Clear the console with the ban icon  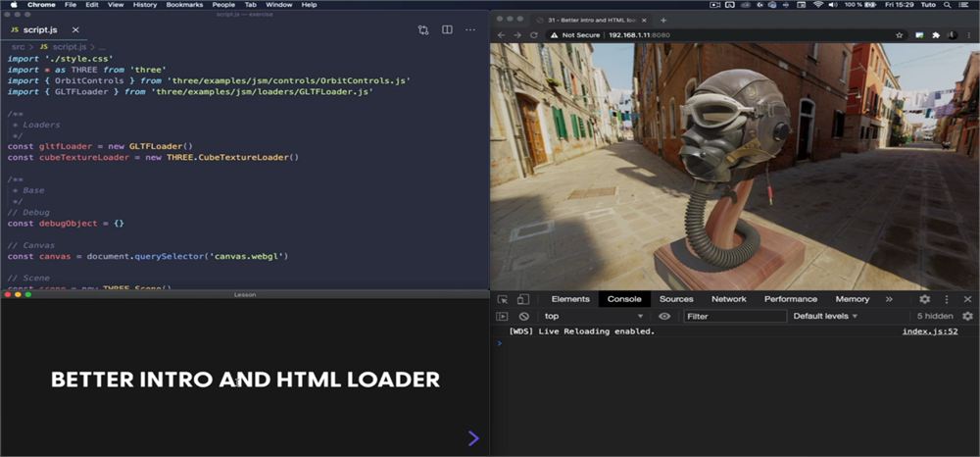pos(523,317)
